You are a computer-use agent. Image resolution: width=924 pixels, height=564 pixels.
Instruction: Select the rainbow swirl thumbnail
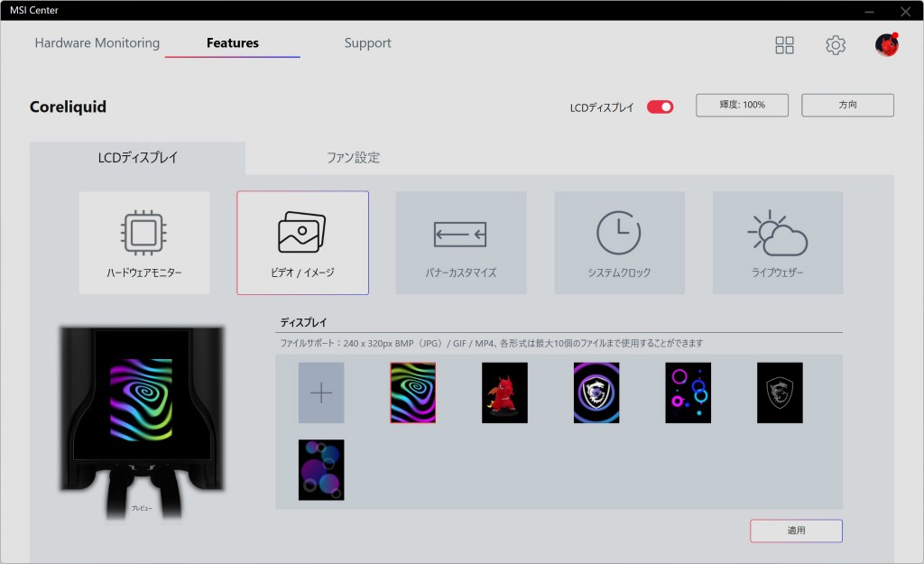(x=412, y=393)
